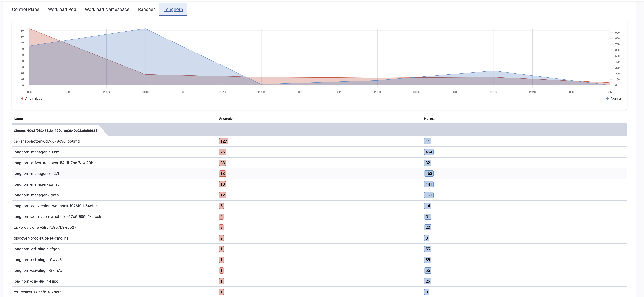This screenshot has width=644, height=297.
Task: Select the Longhorn tab
Action: 173,9
